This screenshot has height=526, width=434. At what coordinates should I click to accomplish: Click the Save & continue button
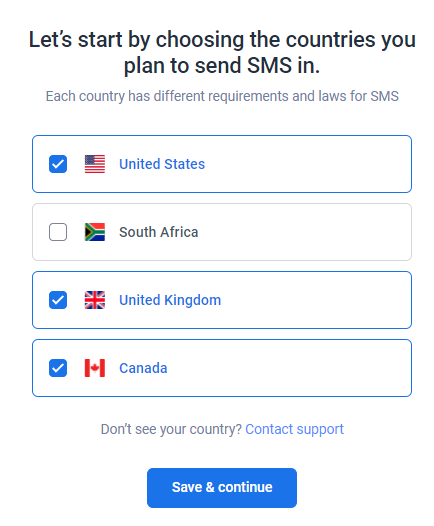pos(222,488)
